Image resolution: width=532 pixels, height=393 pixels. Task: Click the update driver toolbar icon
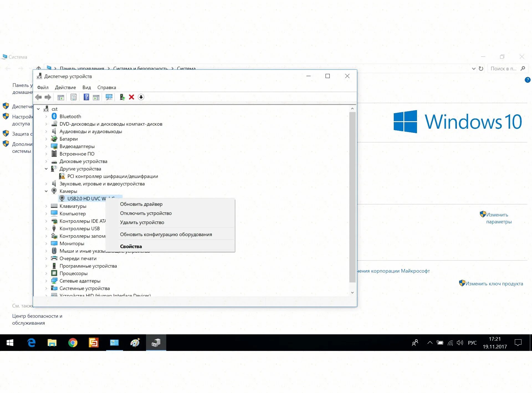(x=122, y=97)
